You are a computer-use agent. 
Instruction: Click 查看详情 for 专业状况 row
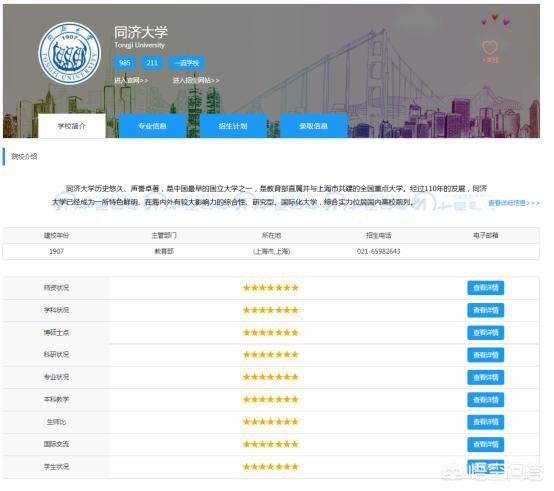pos(485,378)
